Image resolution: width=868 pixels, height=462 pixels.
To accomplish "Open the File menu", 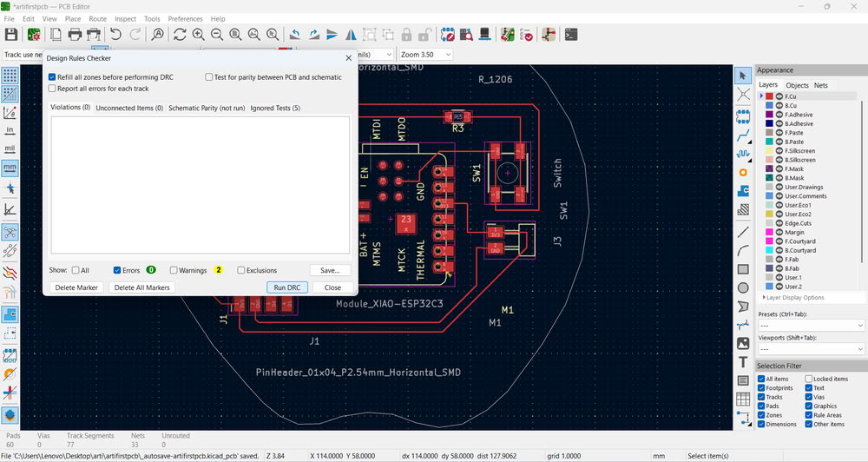I will pos(10,19).
